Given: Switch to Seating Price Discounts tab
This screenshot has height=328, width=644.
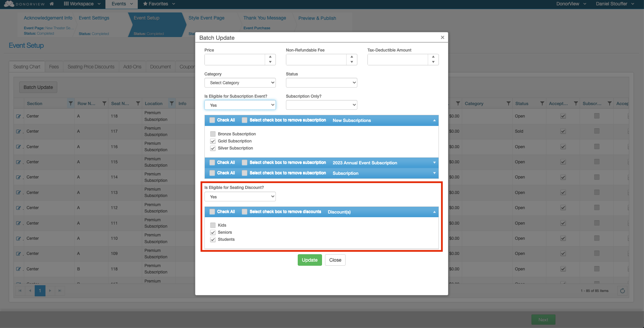Looking at the screenshot, I should tap(91, 67).
